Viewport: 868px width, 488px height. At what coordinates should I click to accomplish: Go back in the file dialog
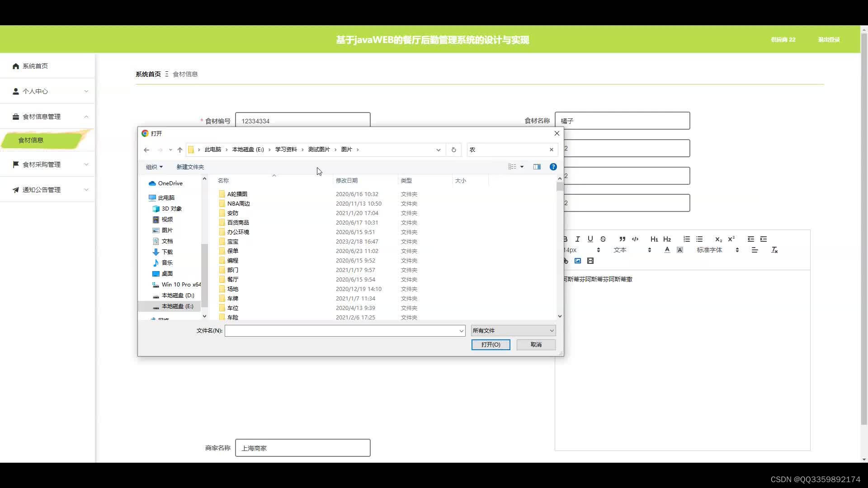(146, 150)
